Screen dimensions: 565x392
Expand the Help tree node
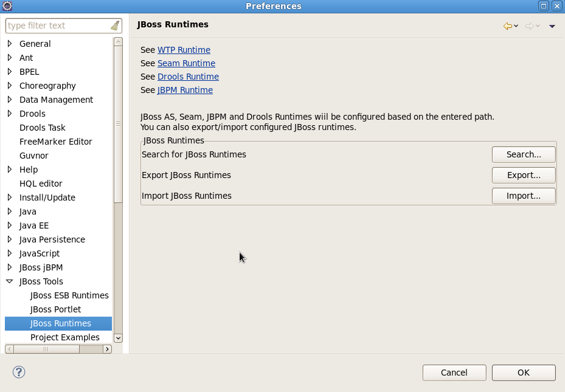(10, 170)
